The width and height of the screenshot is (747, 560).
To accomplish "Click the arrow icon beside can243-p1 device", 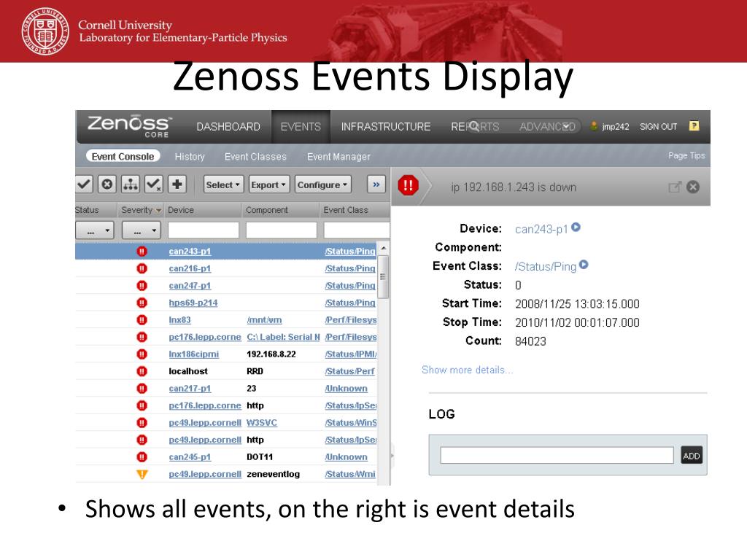I will (x=576, y=227).
